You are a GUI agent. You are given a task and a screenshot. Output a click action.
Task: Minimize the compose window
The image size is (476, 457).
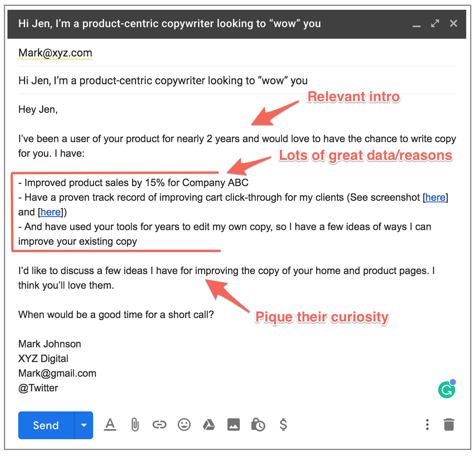click(416, 24)
